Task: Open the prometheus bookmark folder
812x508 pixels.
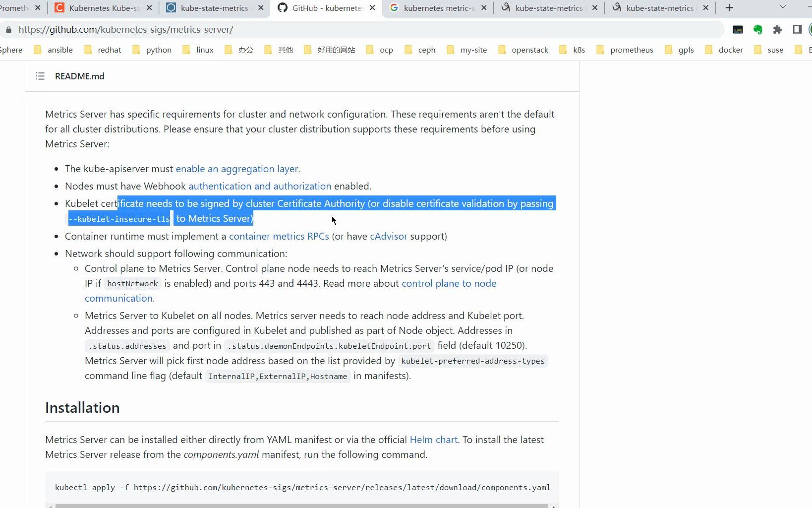Action: coord(625,50)
